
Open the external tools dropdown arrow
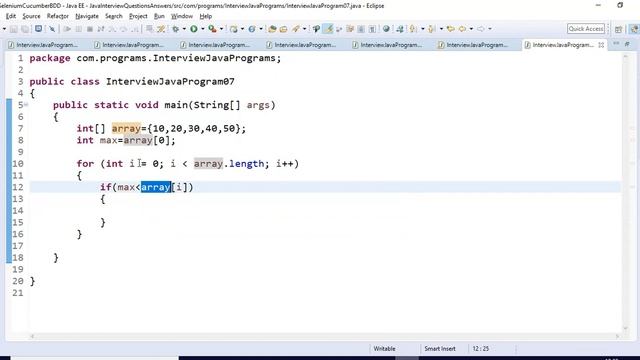coord(221,29)
